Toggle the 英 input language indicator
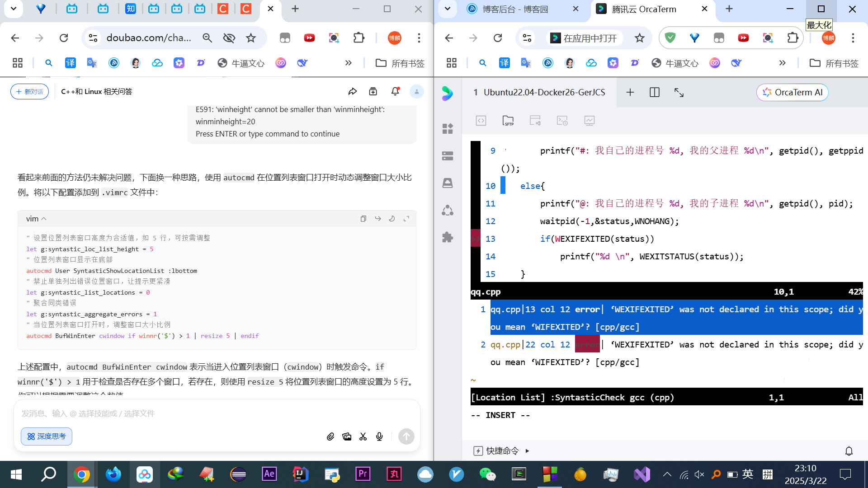The width and height of the screenshot is (868, 488). tap(748, 474)
